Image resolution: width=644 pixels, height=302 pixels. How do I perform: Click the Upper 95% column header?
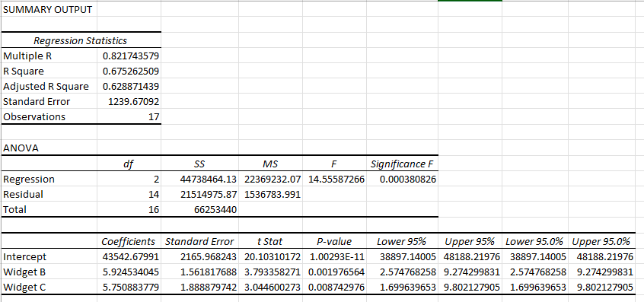pos(470,241)
